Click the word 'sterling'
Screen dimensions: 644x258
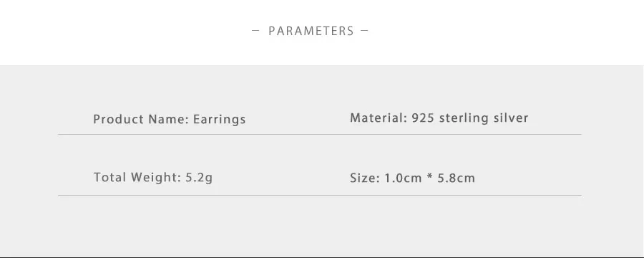coord(464,118)
